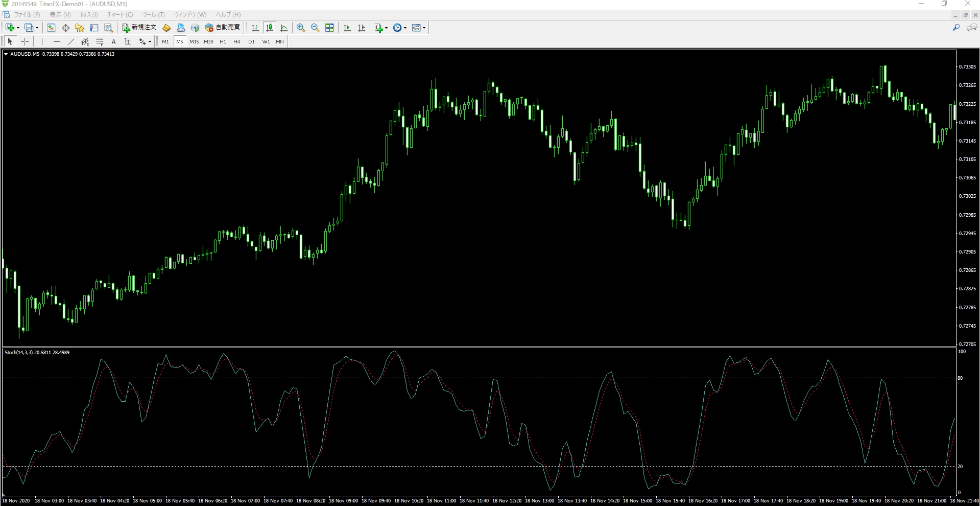The image size is (980, 506).
Task: Select the crosshair tool
Action: pos(25,41)
